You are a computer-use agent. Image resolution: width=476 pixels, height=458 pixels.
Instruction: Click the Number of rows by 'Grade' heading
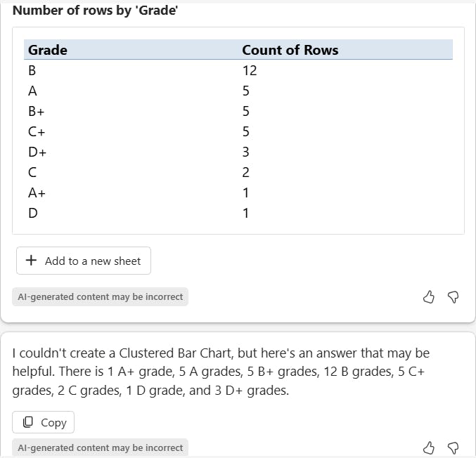coord(94,11)
